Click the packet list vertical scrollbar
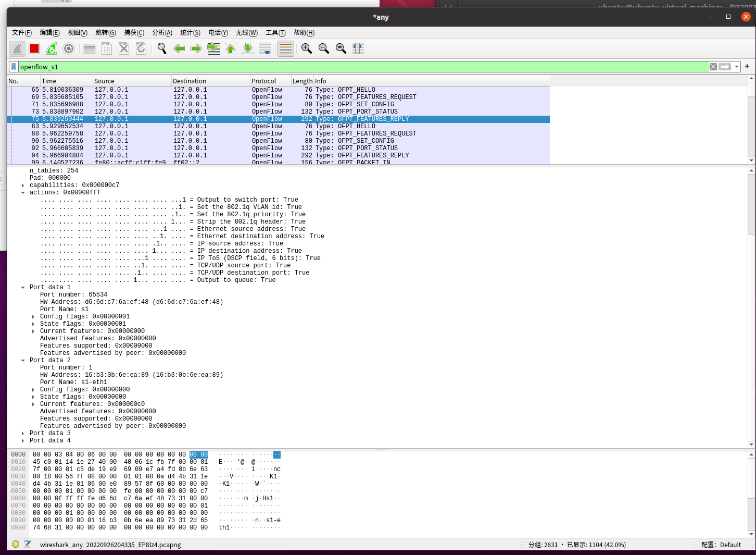 [x=751, y=119]
